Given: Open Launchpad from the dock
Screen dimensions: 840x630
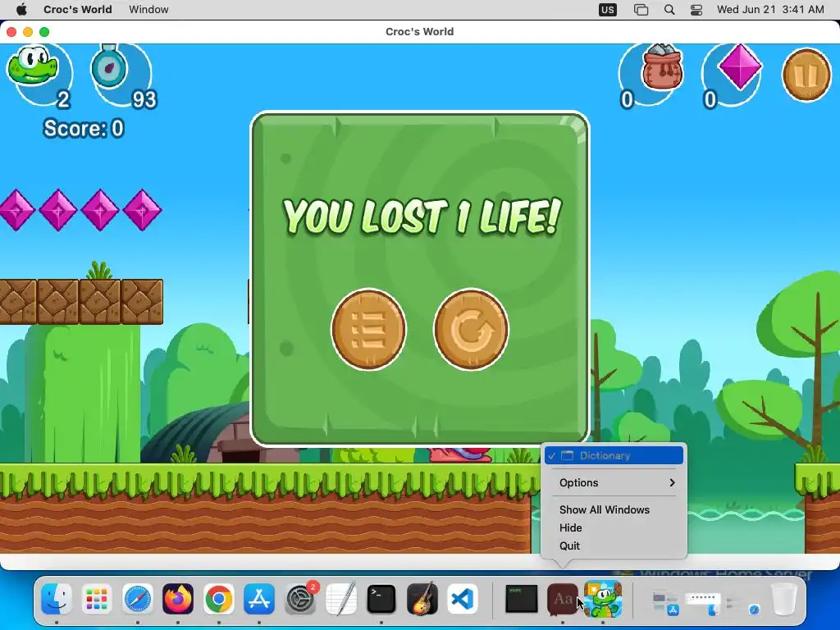Looking at the screenshot, I should click(x=97, y=598).
